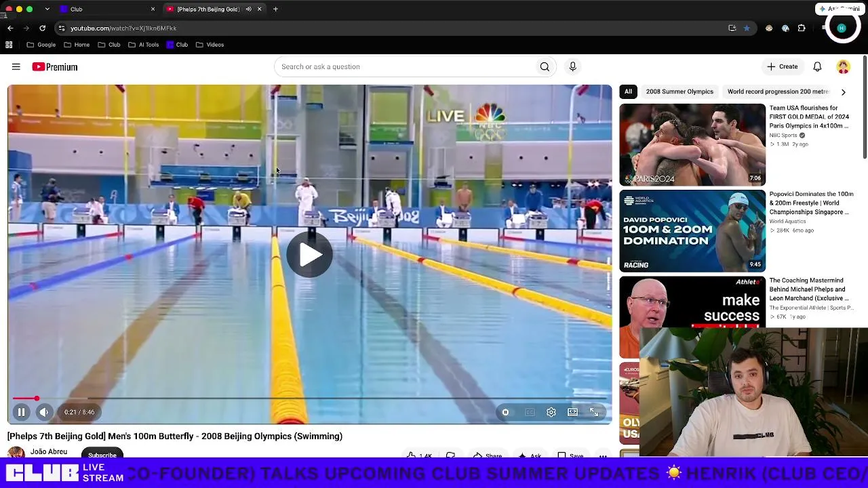Subscribe to João Abreu
The height and width of the screenshot is (488, 868).
click(102, 454)
